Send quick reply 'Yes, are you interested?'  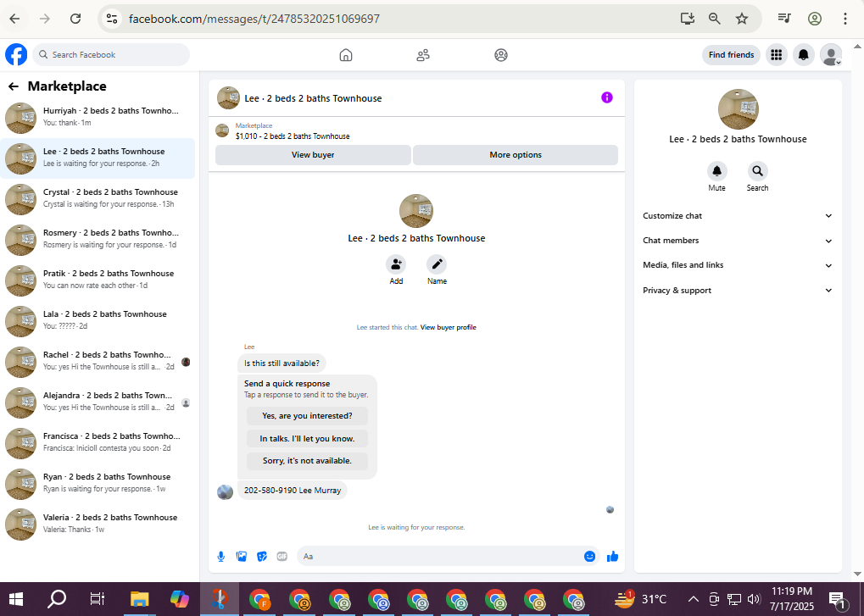(x=307, y=416)
